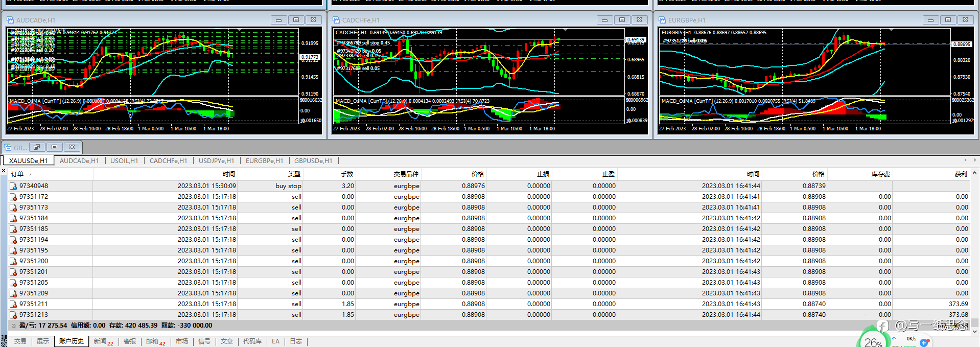
Task: Switch to the USDJPYe,H1 chart tab
Action: (x=216, y=160)
